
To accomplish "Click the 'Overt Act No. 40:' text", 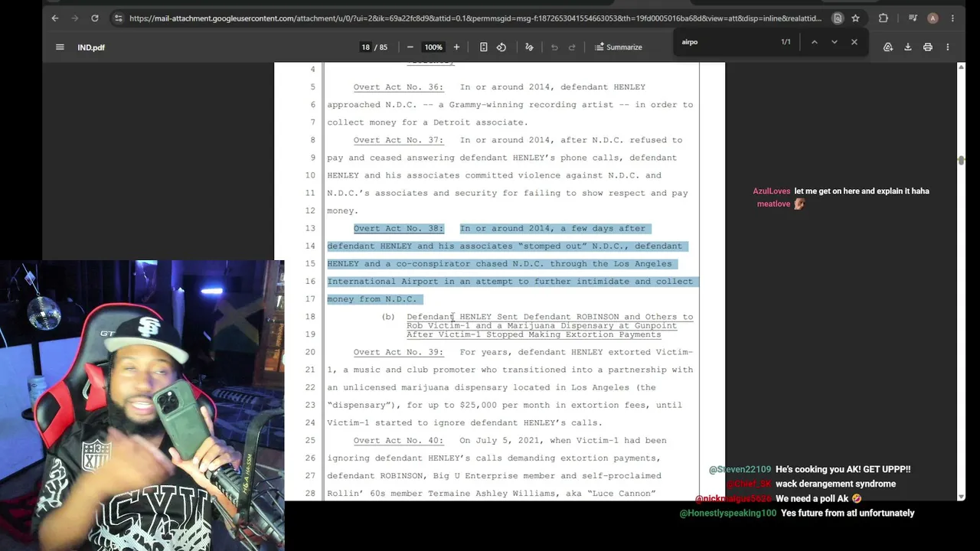I will (x=398, y=441).
